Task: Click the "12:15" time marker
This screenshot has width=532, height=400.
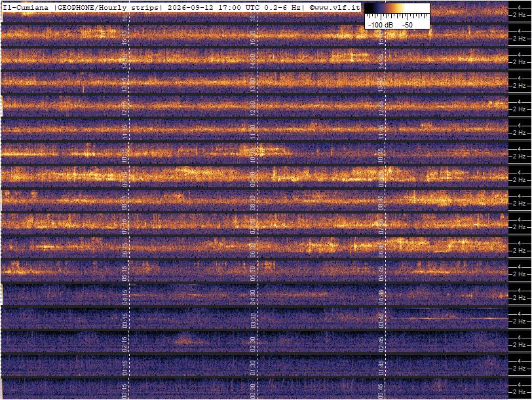Action: [x=125, y=109]
